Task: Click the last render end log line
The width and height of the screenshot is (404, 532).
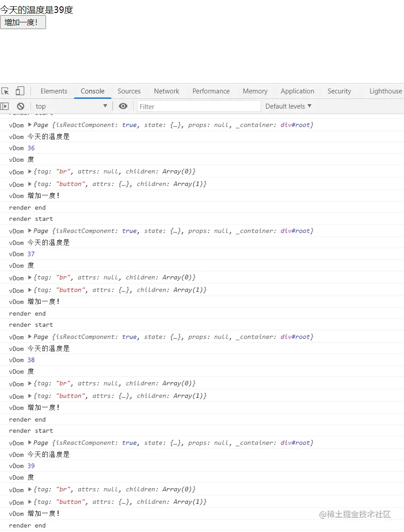Action: (x=27, y=525)
